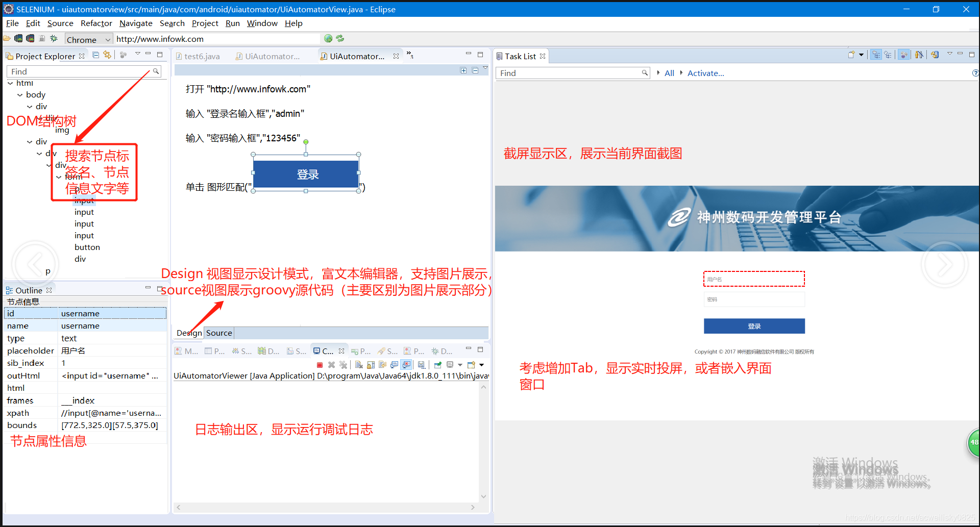The image size is (980, 527).
Task: Toggle show console on standard error change
Action: pos(406,365)
